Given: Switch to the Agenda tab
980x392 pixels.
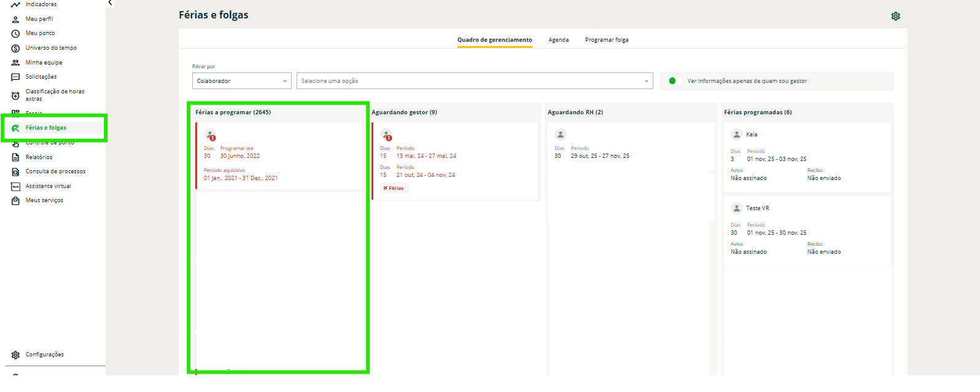Looking at the screenshot, I should (x=558, y=40).
